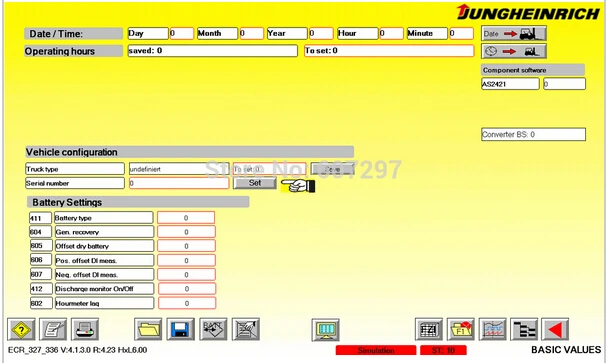Click the parameter number 805
Screen dimensions: 607x363
tap(41, 246)
